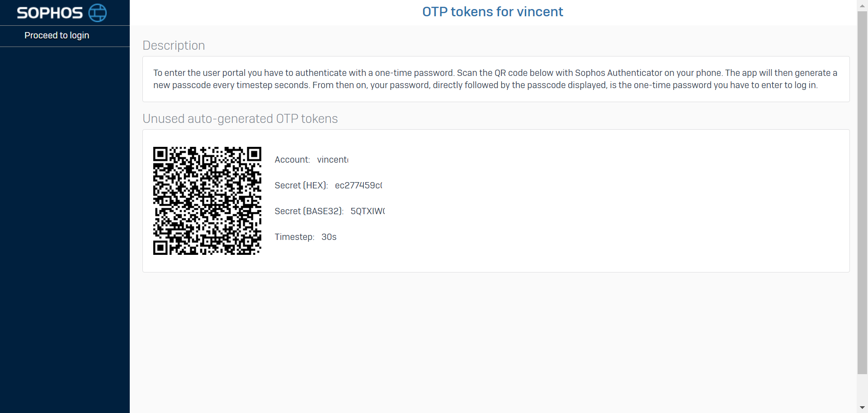
Task: Click the 'Secret (BASE32):' label
Action: point(309,211)
